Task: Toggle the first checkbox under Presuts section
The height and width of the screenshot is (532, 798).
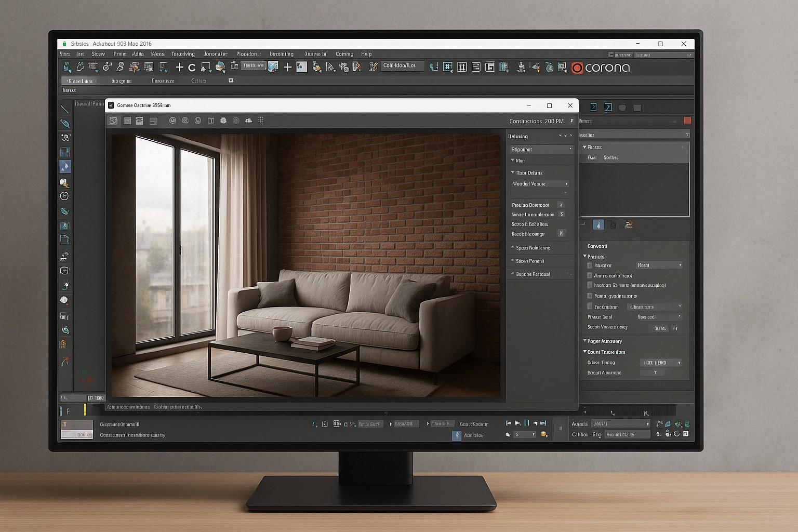Action: [590, 265]
